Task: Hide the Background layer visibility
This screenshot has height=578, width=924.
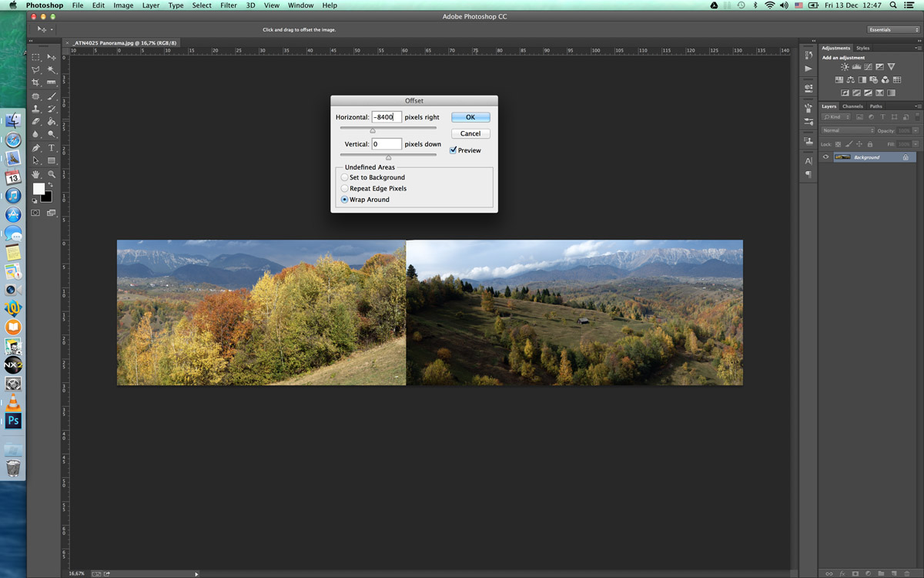Action: pos(825,157)
